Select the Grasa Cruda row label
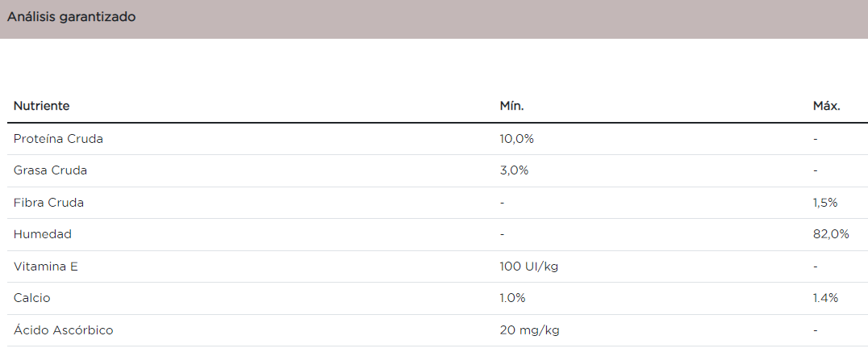Image resolution: width=868 pixels, height=361 pixels. tap(50, 170)
